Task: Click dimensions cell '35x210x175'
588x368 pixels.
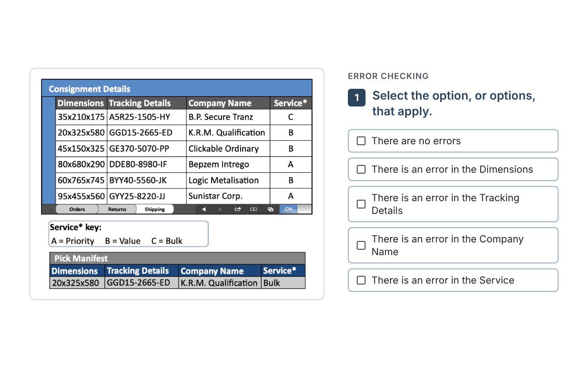Action: pos(81,117)
